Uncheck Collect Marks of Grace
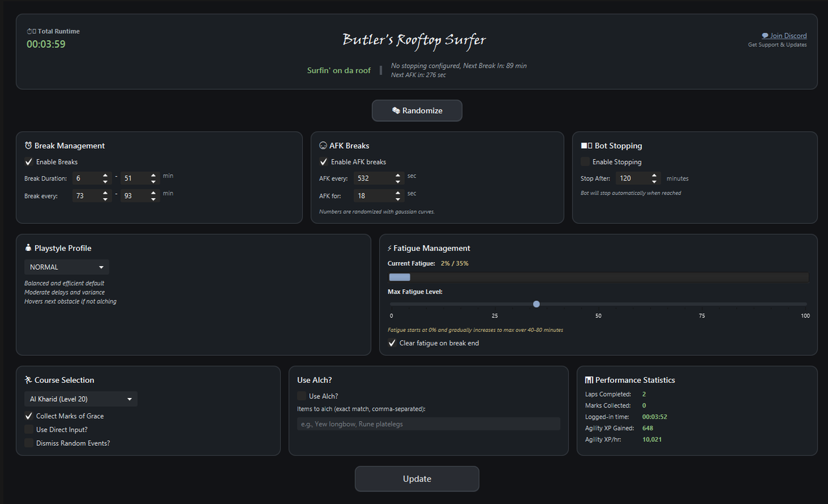The width and height of the screenshot is (828, 504). 28,416
